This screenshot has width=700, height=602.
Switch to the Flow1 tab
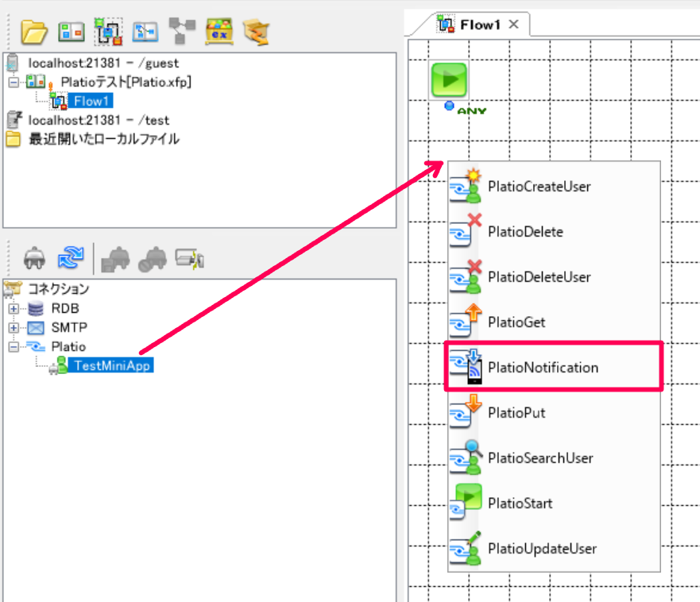click(480, 25)
